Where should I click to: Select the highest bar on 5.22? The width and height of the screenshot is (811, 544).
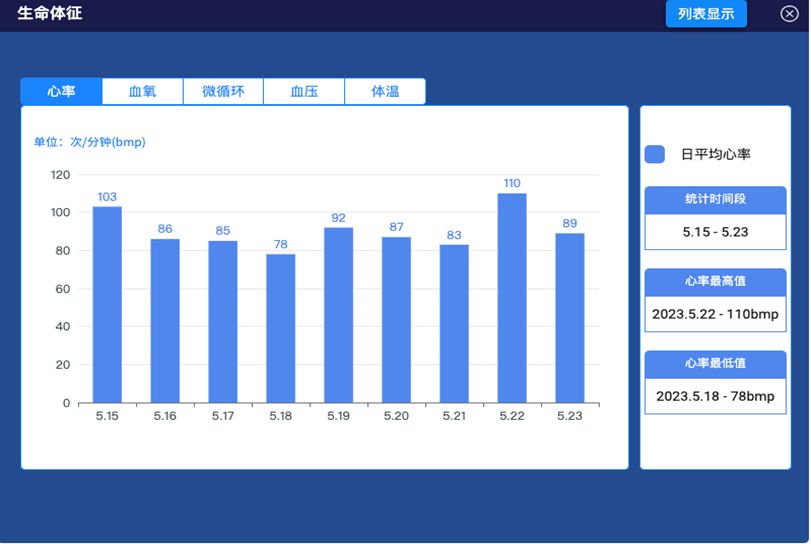tap(512, 298)
